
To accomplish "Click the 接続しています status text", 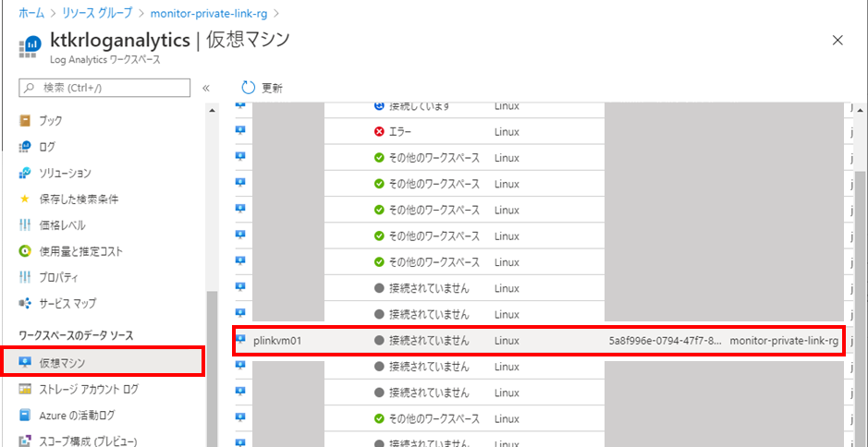I will pyautogui.click(x=419, y=107).
